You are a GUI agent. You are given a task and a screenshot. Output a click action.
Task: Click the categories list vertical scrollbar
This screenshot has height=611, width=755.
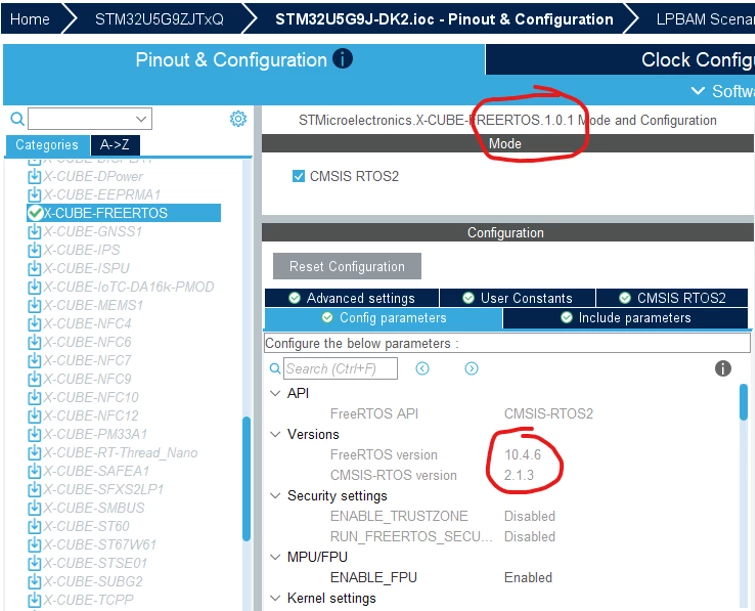click(247, 479)
